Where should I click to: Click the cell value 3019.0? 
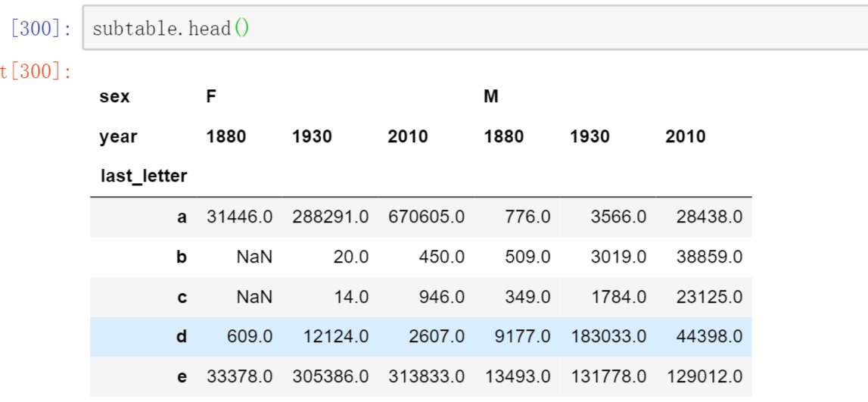[618, 257]
